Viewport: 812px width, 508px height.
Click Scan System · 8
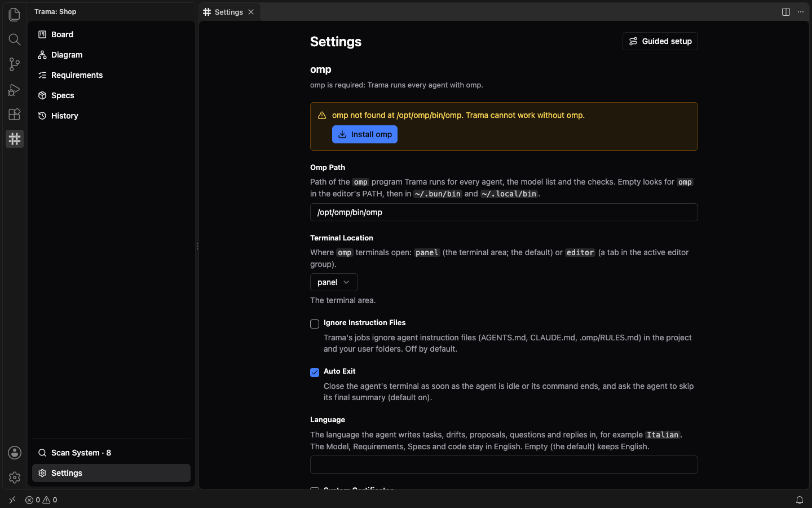(x=111, y=453)
